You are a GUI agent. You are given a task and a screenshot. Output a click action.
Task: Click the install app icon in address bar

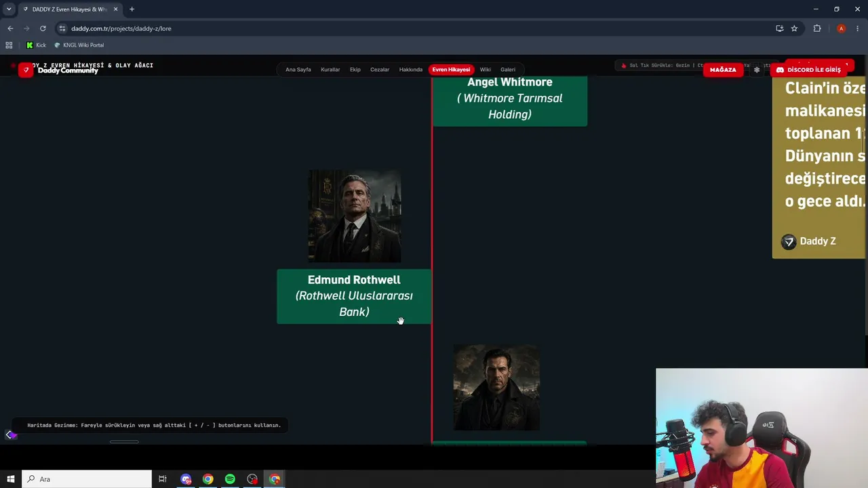[x=779, y=28]
